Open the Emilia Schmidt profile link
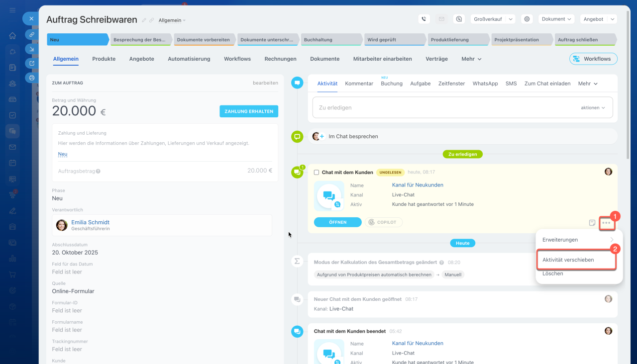637x364 pixels. click(x=90, y=222)
